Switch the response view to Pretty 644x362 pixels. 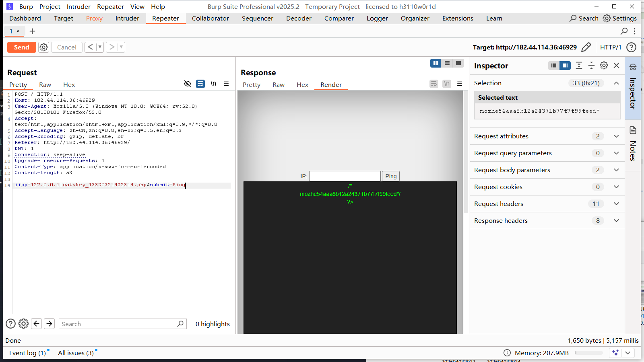tap(252, 85)
